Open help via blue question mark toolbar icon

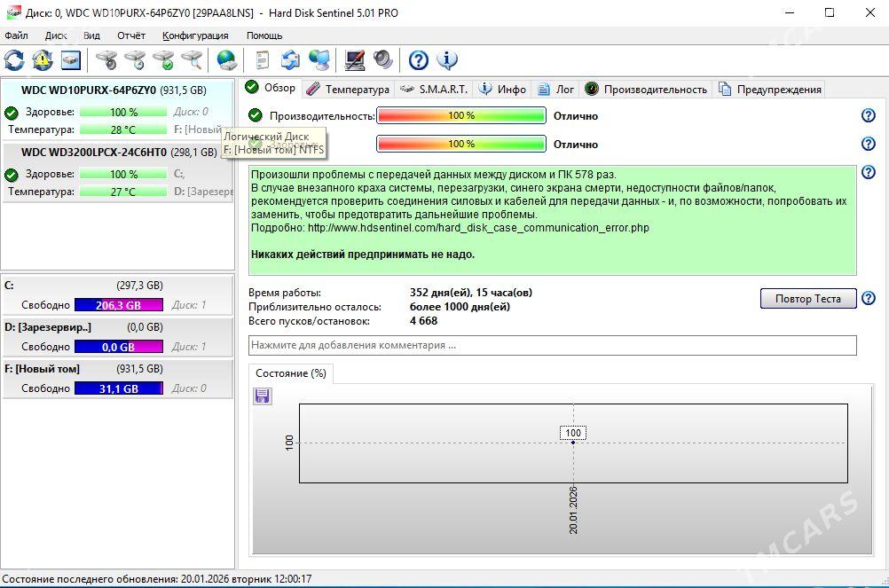pyautogui.click(x=419, y=60)
